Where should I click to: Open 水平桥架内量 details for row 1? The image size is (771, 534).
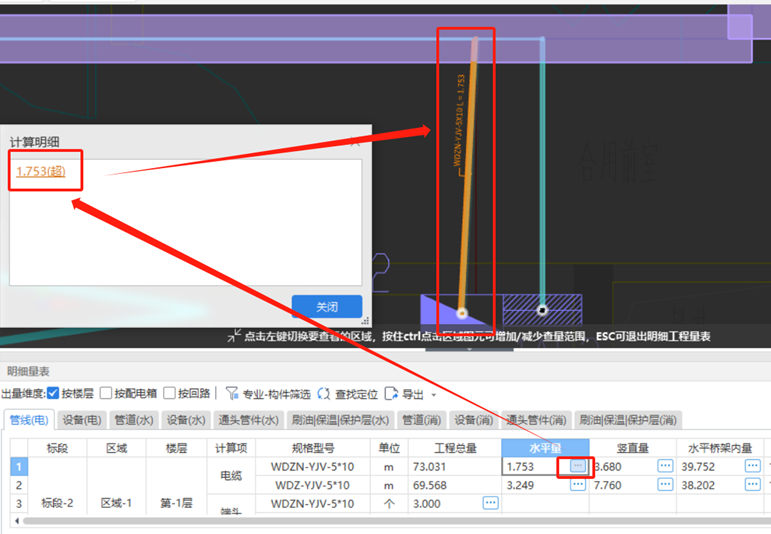click(752, 466)
